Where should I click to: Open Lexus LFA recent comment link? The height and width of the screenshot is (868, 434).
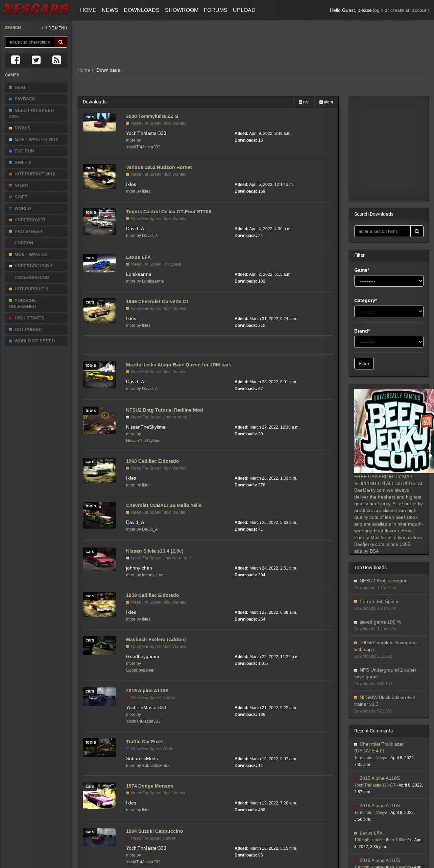(371, 833)
